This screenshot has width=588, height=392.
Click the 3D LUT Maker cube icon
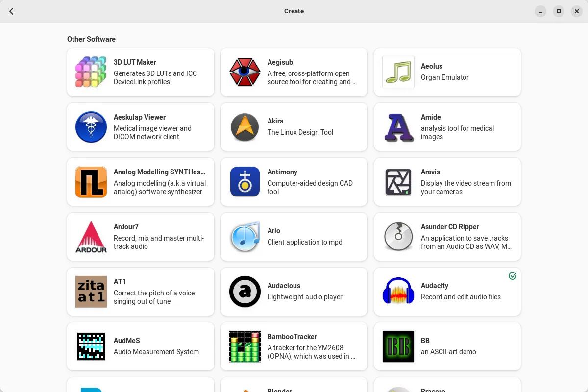pos(91,72)
